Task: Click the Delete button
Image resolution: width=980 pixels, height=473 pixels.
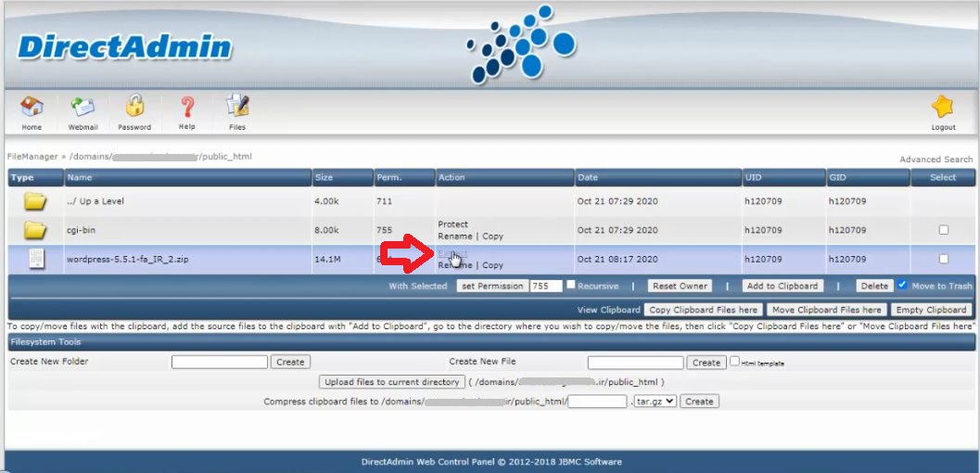Action: (874, 287)
